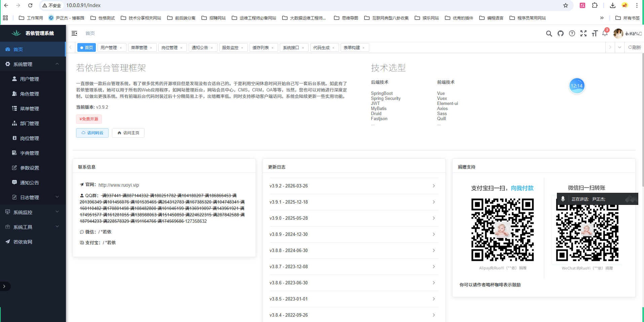Open the header search icon

[549, 33]
